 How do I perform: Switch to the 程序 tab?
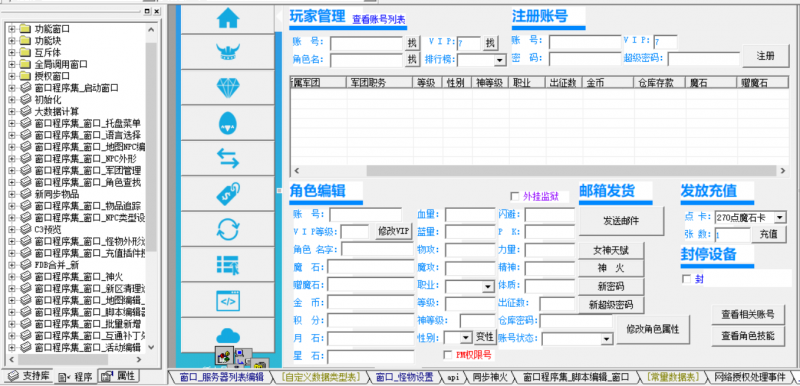pos(75,377)
